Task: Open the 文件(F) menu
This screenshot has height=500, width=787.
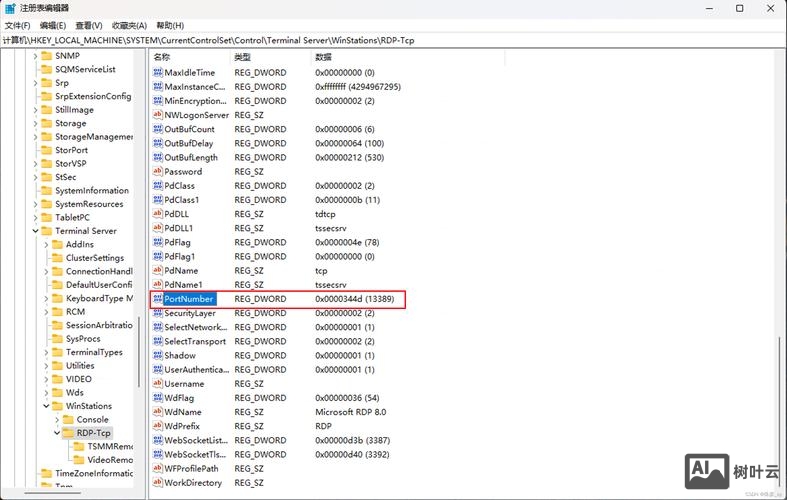Action: point(17,25)
